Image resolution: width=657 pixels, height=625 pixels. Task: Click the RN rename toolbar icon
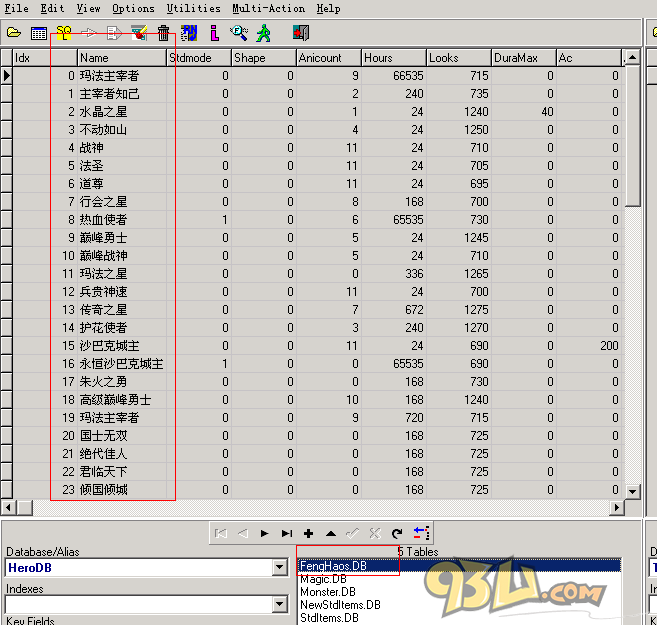[189, 33]
